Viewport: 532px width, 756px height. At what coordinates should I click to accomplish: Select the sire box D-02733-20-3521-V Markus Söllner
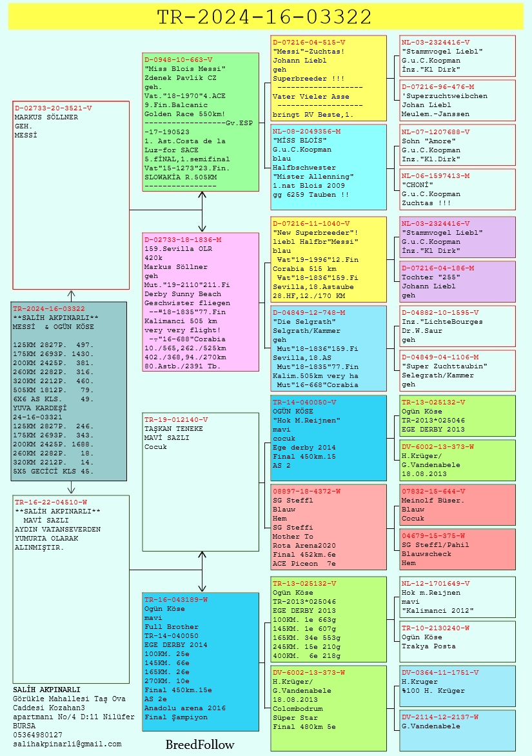coord(71,195)
